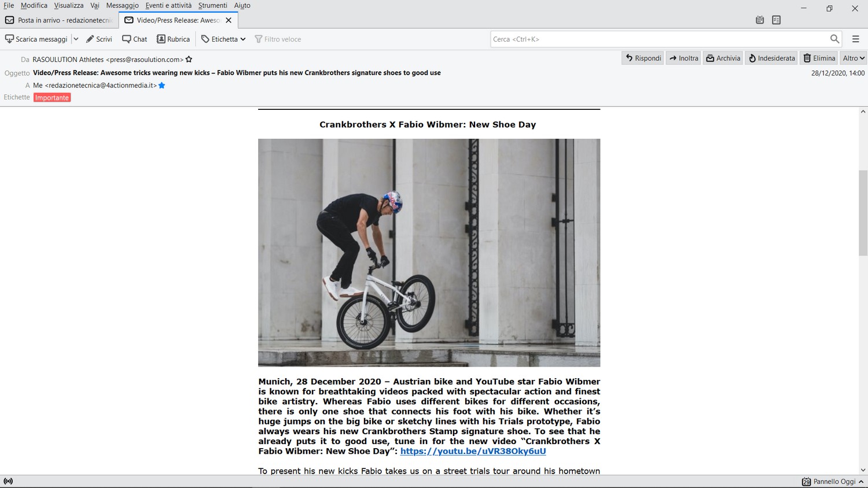Open the Eventi e attività menu
The image size is (868, 488).
point(168,5)
